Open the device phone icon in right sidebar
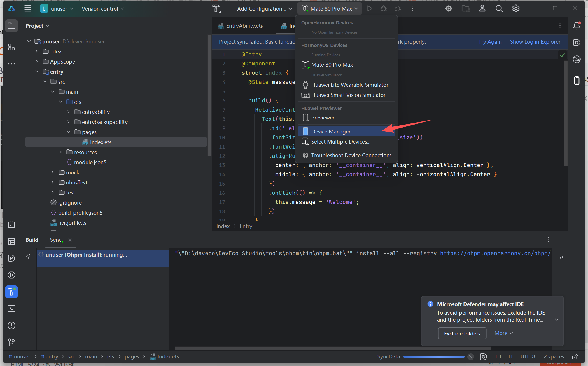 (x=577, y=81)
